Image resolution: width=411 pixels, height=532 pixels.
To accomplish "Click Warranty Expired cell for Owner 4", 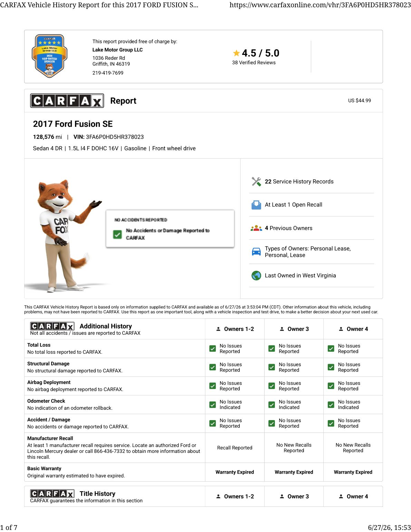I will pyautogui.click(x=353, y=472).
